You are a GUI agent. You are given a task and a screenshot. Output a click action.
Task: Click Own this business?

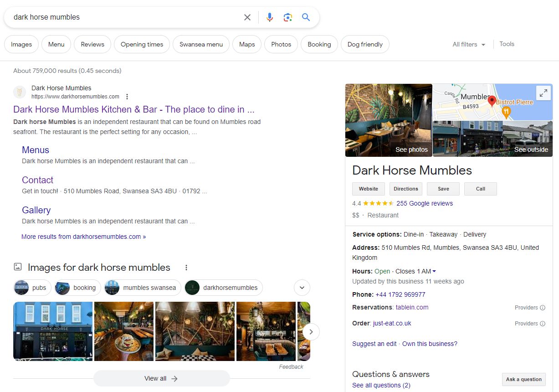(x=430, y=344)
